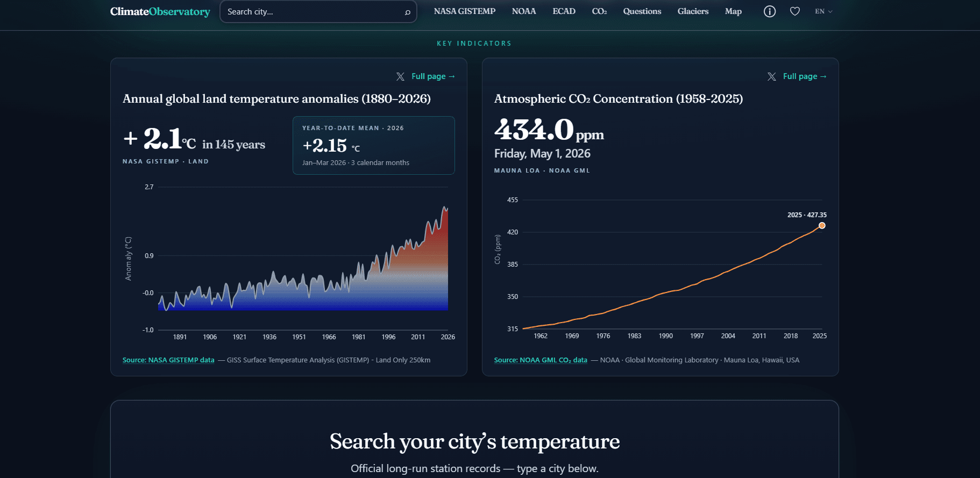The width and height of the screenshot is (980, 478).
Task: Click the MAUNA LOA · NOAA GML label
Action: 542,170
